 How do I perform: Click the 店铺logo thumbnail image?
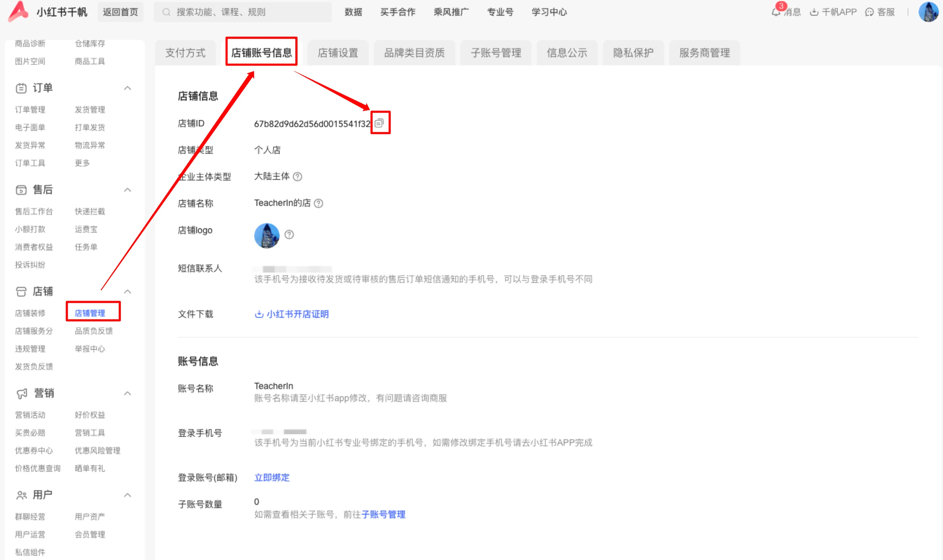pos(267,235)
